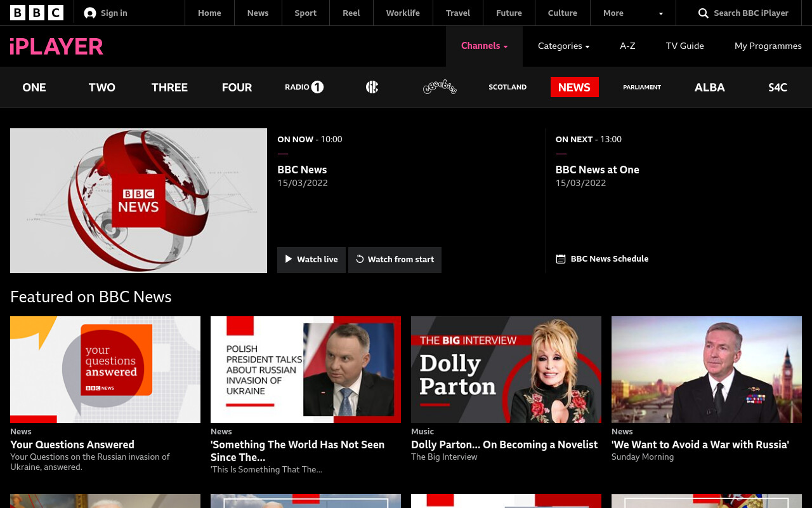Image resolution: width=812 pixels, height=508 pixels.
Task: Click 'Your Questions Answered' title
Action: 72,444
